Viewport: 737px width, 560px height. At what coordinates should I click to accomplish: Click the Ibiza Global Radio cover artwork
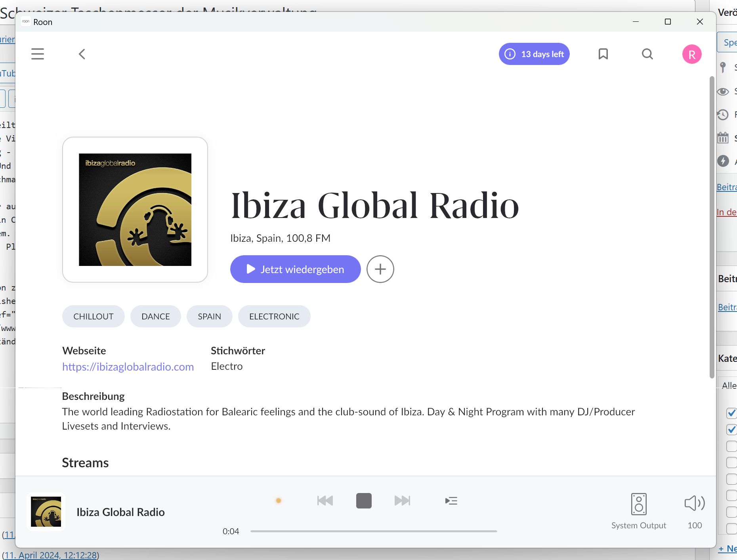[x=135, y=210]
